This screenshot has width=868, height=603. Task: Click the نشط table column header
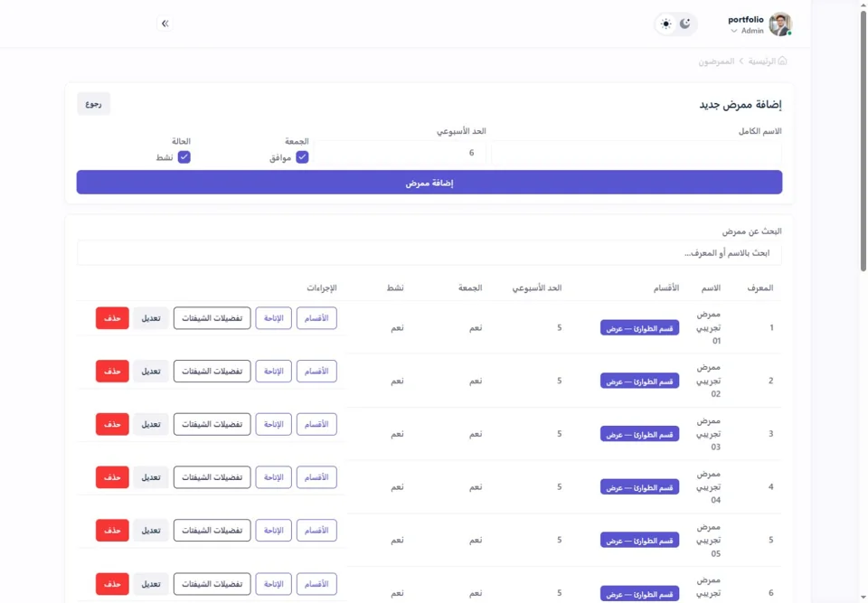click(395, 287)
